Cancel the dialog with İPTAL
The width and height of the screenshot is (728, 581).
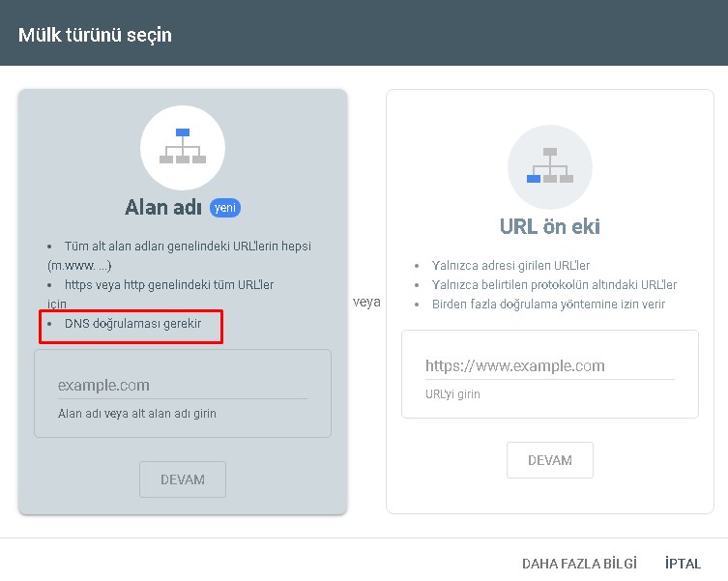pyautogui.click(x=683, y=564)
